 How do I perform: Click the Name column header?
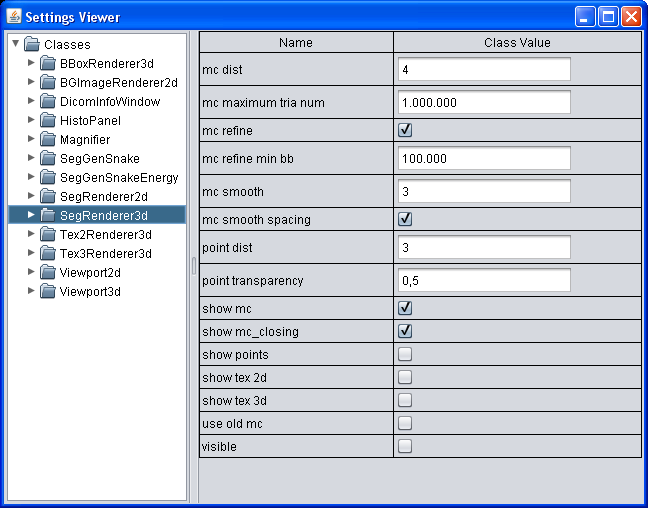point(296,43)
